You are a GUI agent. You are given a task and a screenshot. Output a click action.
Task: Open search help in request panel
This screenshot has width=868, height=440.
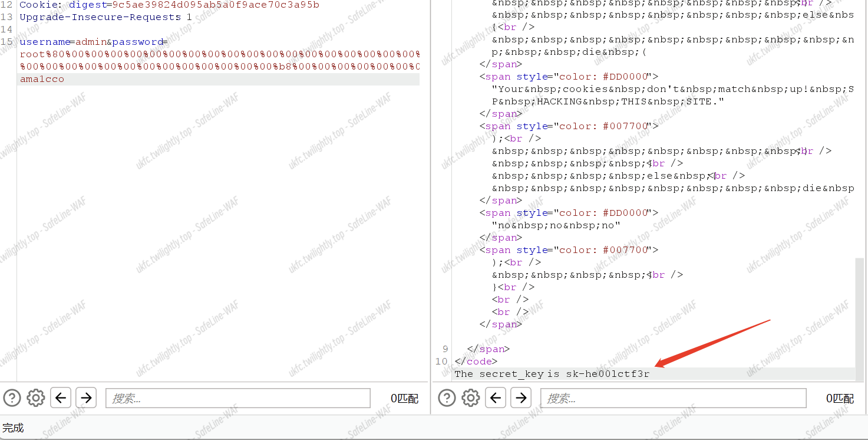tap(12, 398)
